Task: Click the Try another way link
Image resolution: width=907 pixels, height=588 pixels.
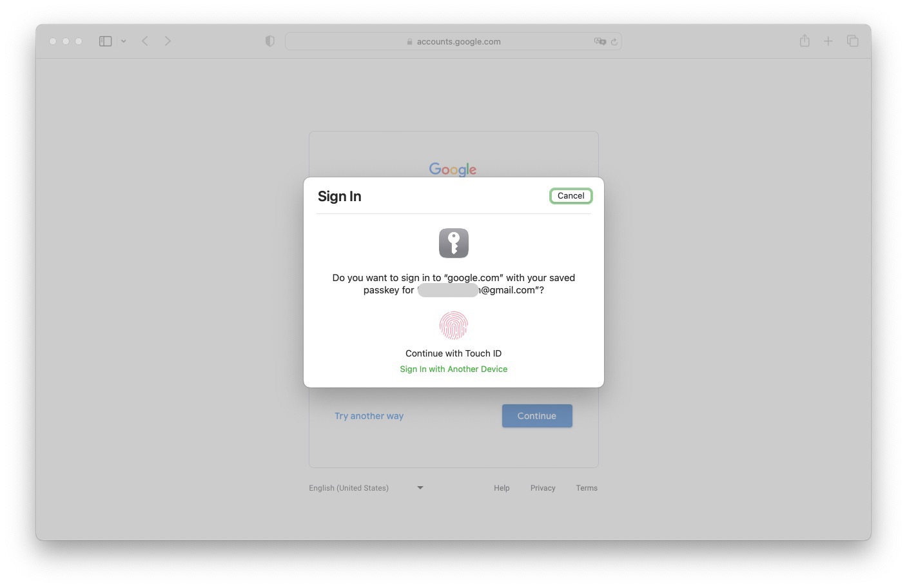Action: coord(369,416)
